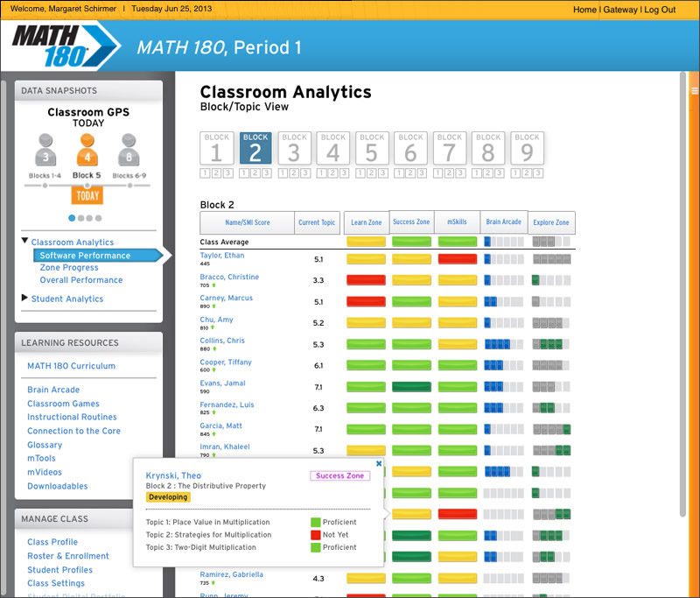Open the Block 7 tile
Viewport: 700px width, 598px height.
[450, 148]
